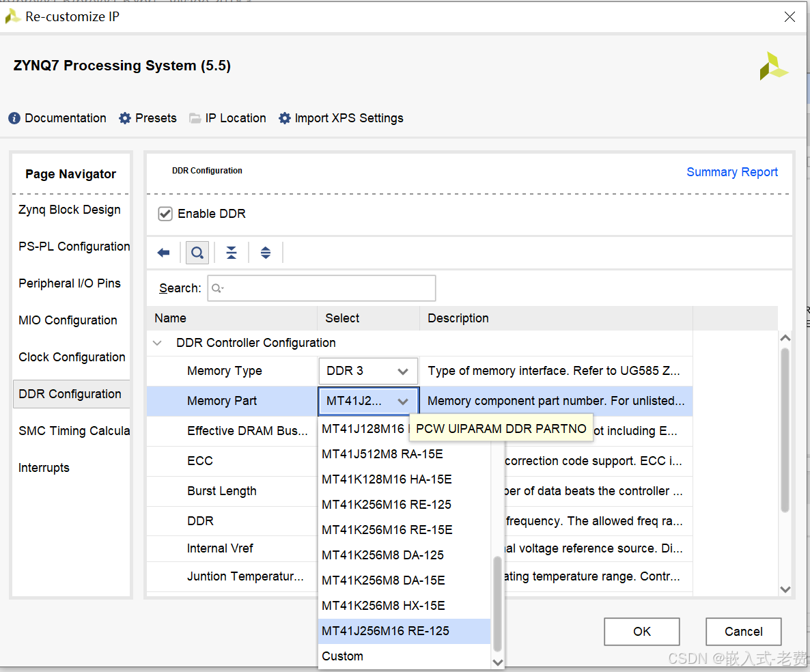
Task: Open the Summary Report link
Action: (731, 172)
